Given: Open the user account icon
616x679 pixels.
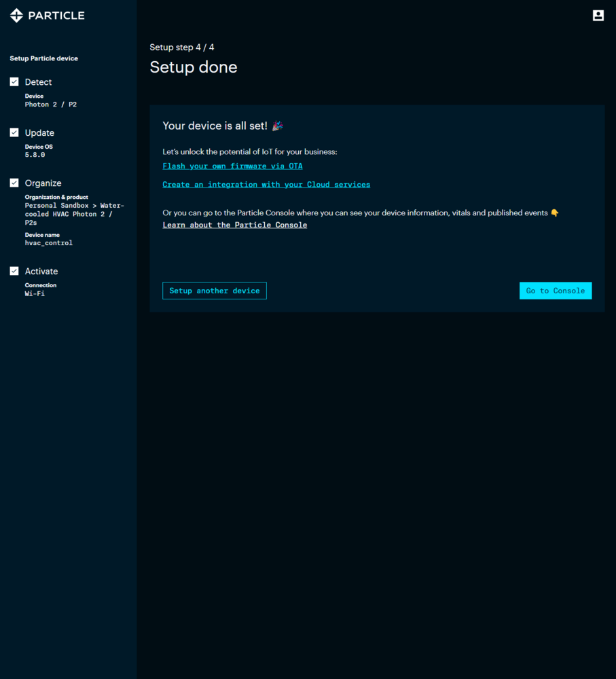Looking at the screenshot, I should (598, 16).
